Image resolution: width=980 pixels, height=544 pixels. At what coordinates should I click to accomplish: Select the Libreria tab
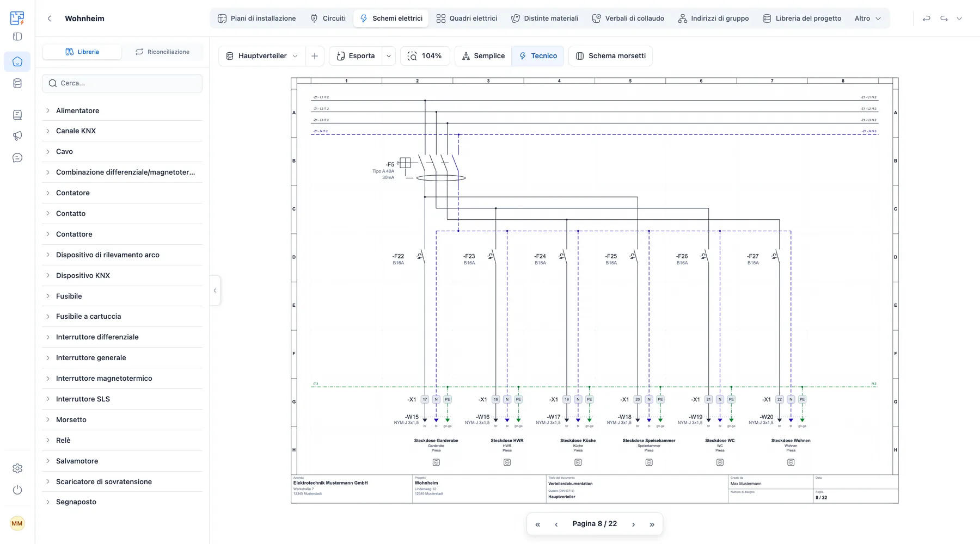pos(82,52)
